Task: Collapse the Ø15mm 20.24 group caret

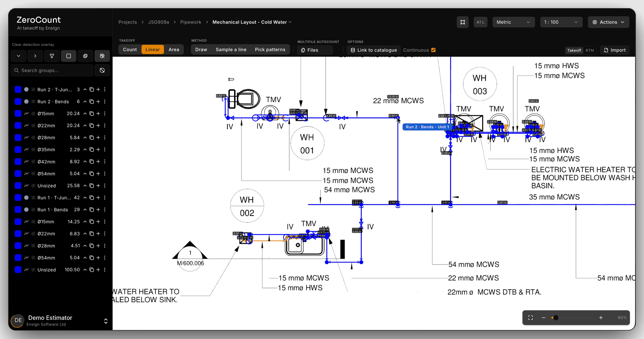Action: tap(85, 113)
